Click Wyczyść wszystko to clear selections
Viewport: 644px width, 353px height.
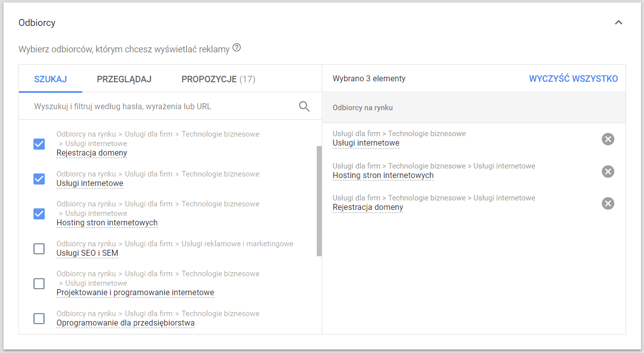(x=573, y=79)
